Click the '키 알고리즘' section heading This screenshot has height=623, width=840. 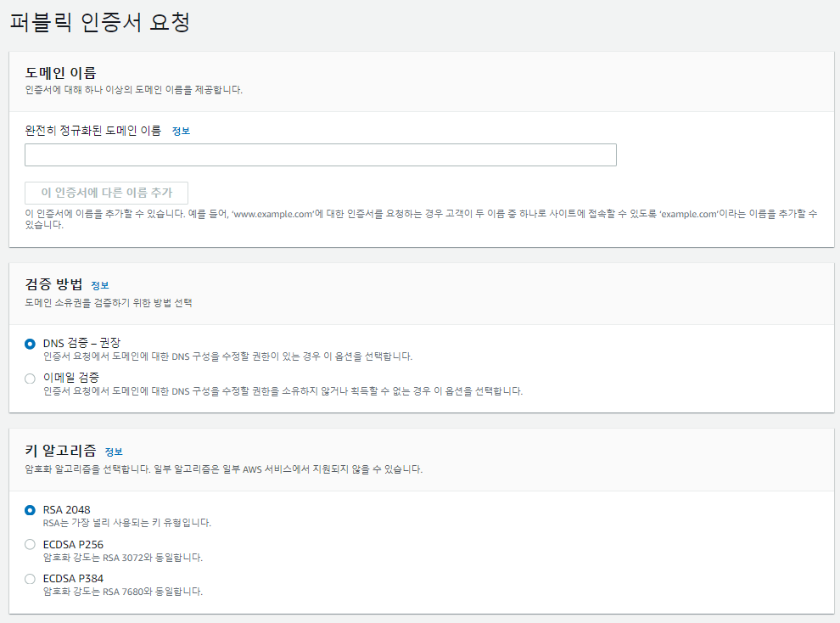(60, 451)
